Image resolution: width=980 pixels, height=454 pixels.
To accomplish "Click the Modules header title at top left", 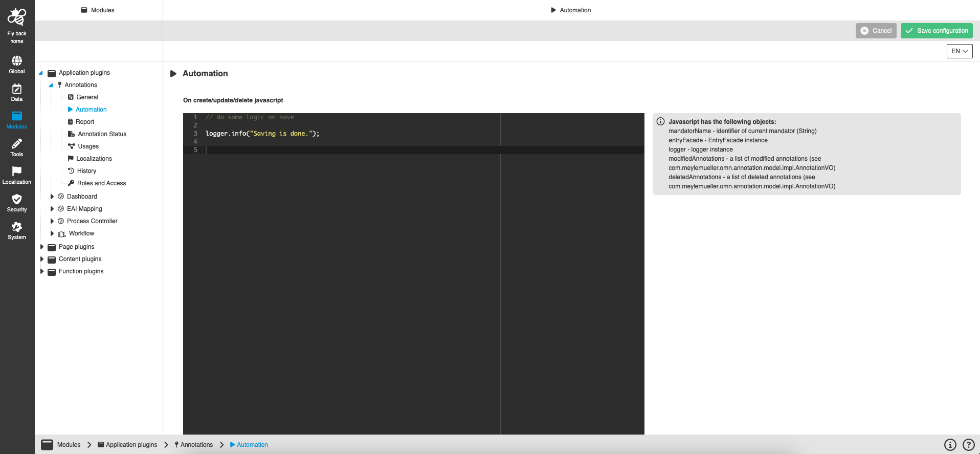I will 102,10.
